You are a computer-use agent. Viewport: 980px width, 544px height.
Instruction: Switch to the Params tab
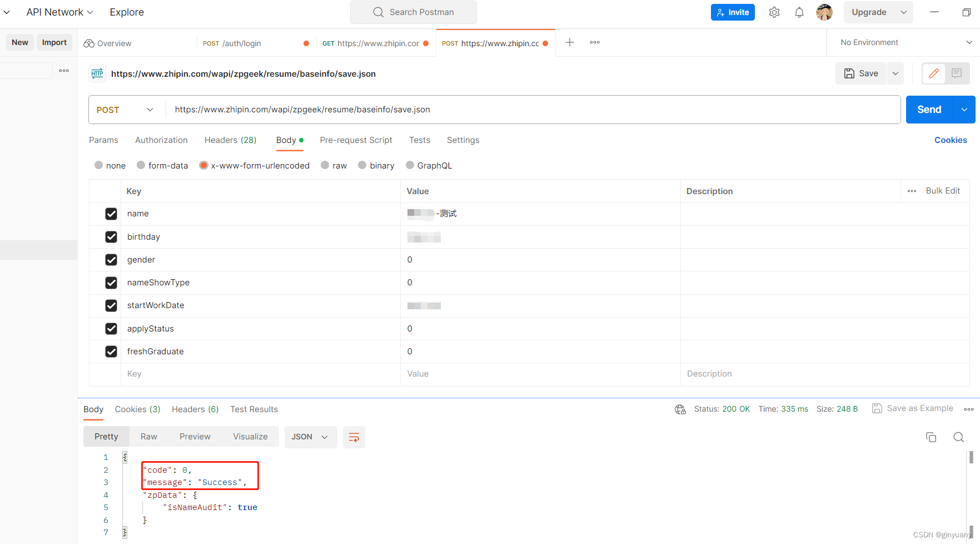103,140
